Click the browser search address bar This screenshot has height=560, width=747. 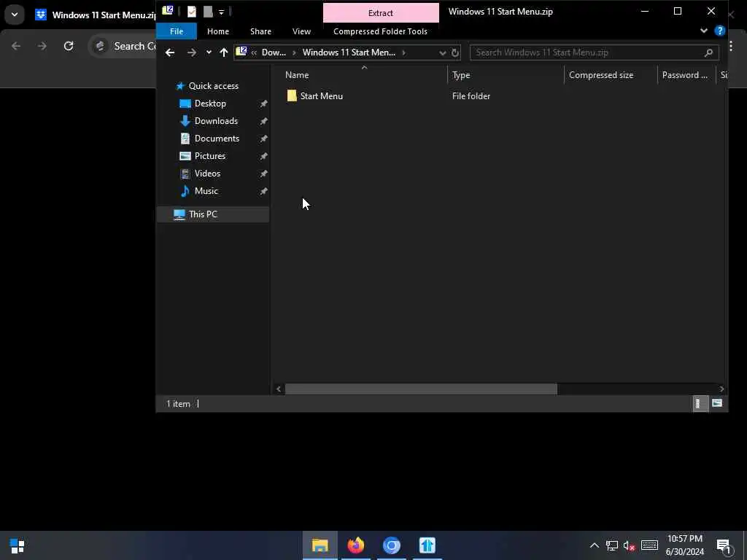coord(123,46)
